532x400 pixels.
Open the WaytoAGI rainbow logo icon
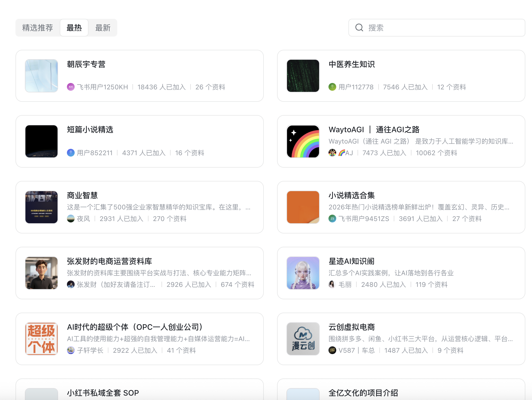[x=303, y=141]
